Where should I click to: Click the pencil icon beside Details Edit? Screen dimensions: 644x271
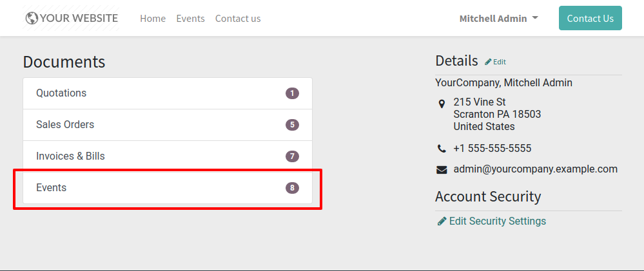pos(488,62)
